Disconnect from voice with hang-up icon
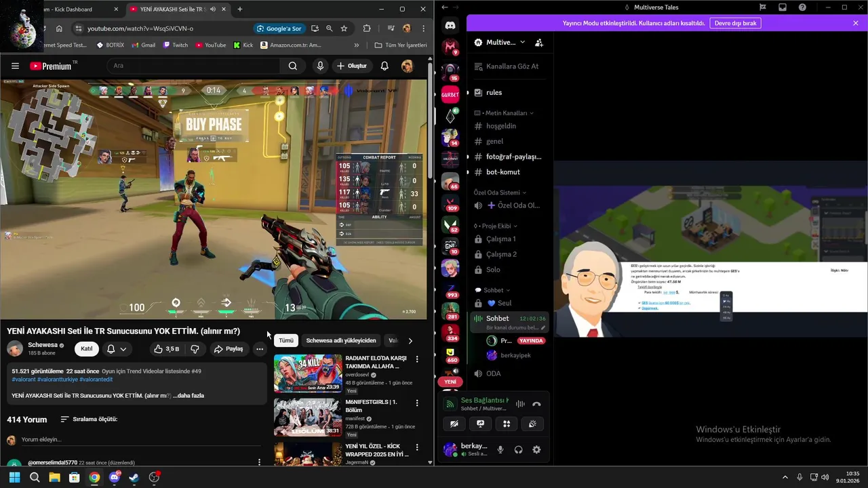The height and width of the screenshot is (488, 868). [536, 404]
